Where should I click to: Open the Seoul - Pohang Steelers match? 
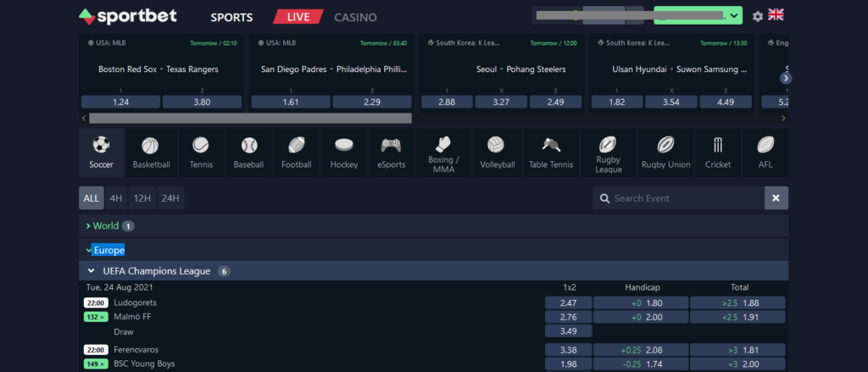tap(521, 69)
